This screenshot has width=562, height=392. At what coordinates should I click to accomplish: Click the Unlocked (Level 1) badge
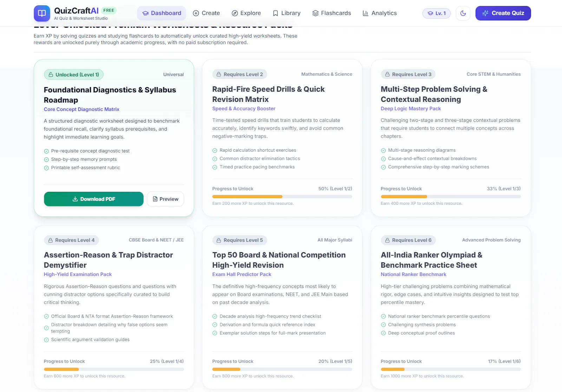pyautogui.click(x=74, y=74)
